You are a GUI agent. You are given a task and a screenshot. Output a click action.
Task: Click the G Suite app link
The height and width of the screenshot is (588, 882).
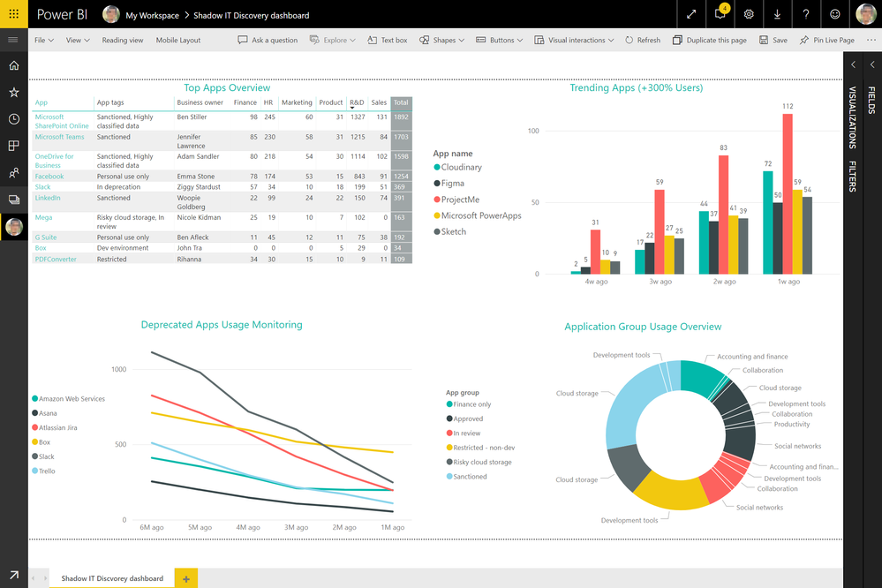(x=46, y=237)
